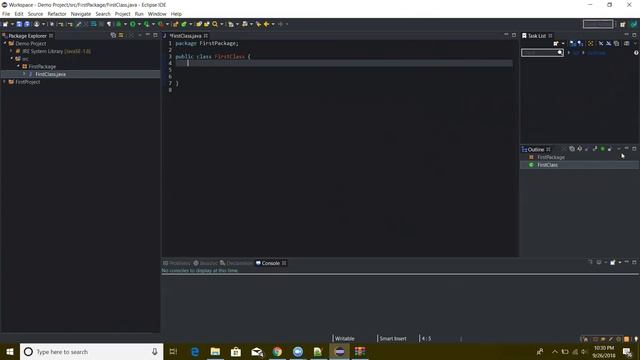The height and width of the screenshot is (360, 640).
Task: Switch to the Console tab
Action: pyautogui.click(x=270, y=263)
